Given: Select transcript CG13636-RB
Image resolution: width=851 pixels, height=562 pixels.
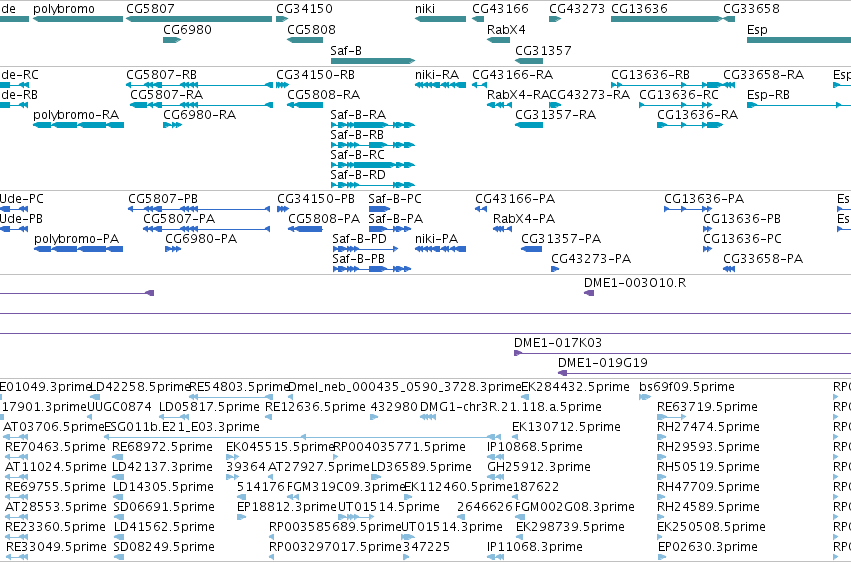Looking at the screenshot, I should tap(651, 74).
